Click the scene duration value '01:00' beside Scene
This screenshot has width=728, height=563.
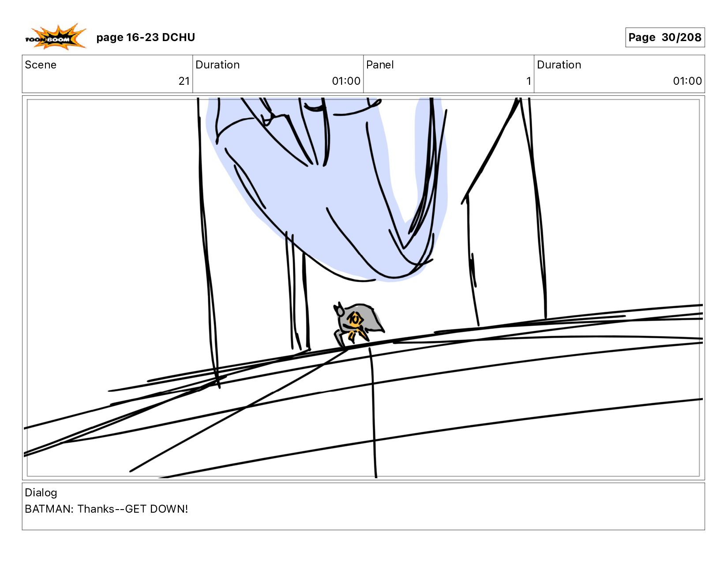[346, 81]
